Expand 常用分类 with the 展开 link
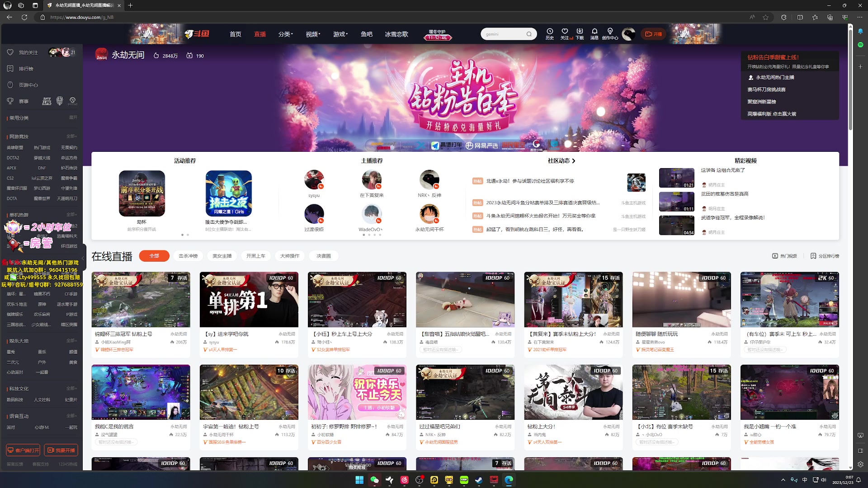868x488 pixels. coord(73,117)
